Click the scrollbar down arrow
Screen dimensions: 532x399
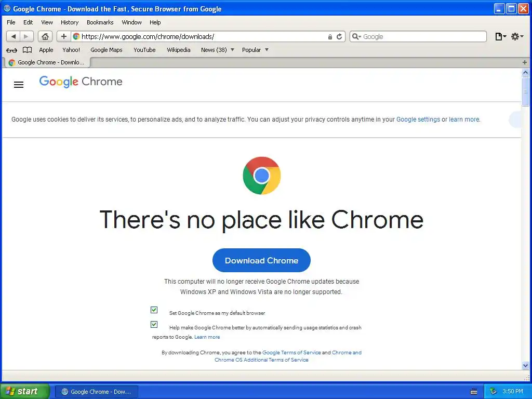pos(525,365)
